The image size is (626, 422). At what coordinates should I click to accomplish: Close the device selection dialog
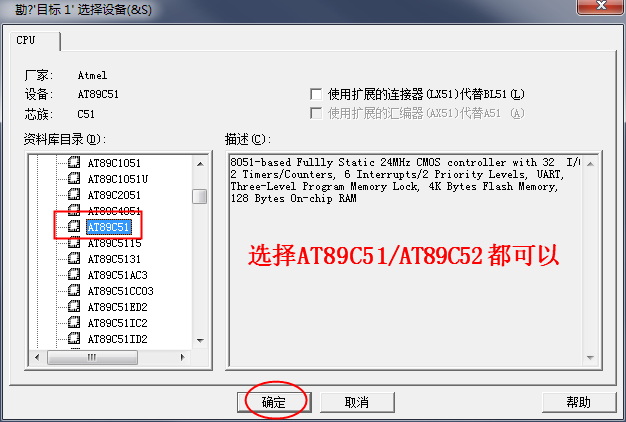(600, 6)
